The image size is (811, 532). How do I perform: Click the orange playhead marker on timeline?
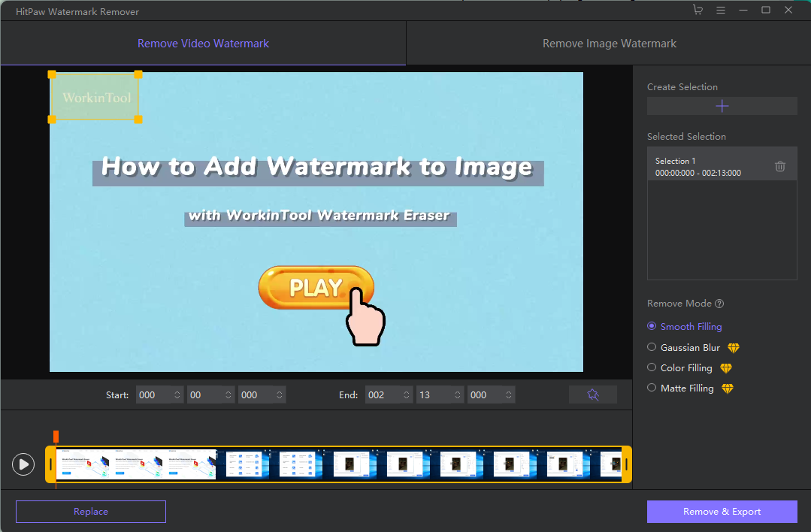[56, 437]
